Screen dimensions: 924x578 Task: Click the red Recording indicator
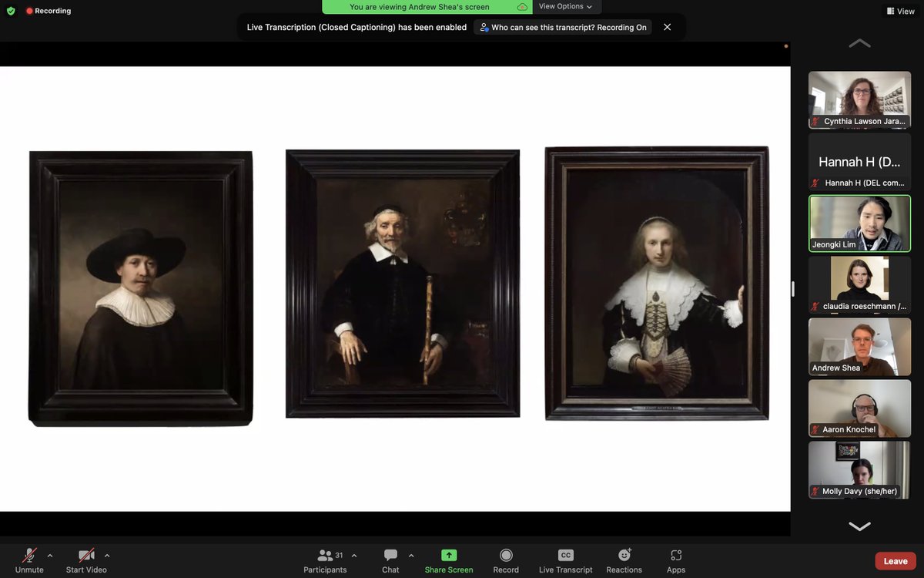[49, 11]
